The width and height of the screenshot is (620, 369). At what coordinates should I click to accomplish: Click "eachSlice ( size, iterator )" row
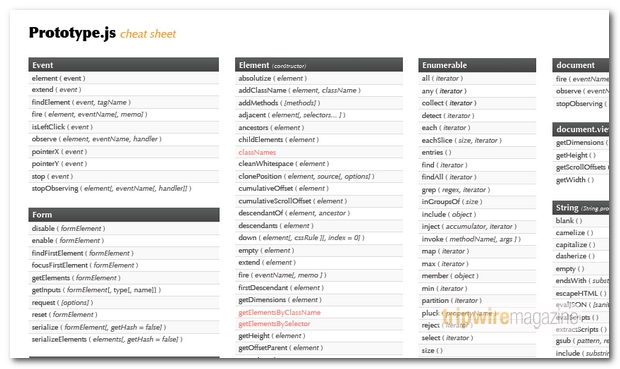tap(477, 140)
